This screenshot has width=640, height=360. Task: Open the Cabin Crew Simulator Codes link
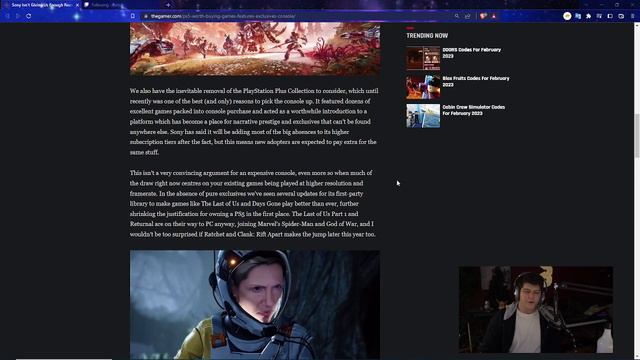[473, 110]
